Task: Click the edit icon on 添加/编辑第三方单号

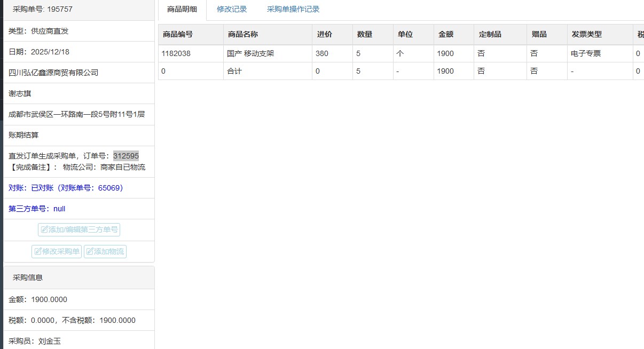Action: [45, 230]
